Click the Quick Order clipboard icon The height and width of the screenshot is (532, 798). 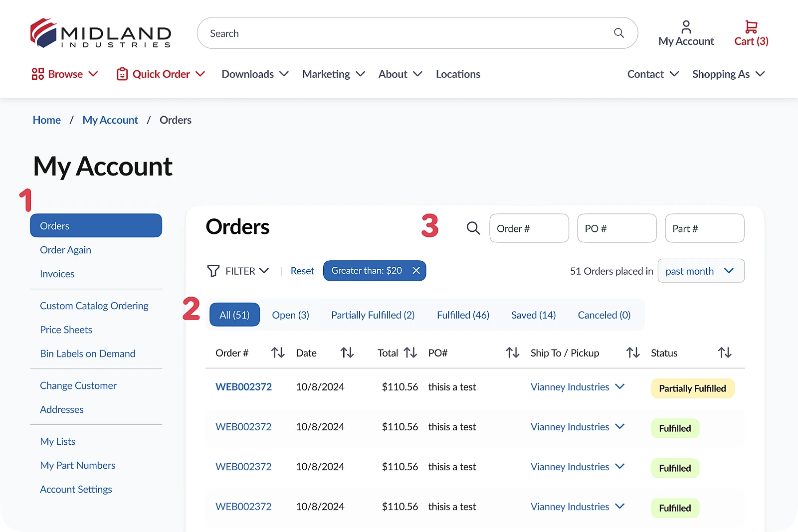click(x=121, y=73)
